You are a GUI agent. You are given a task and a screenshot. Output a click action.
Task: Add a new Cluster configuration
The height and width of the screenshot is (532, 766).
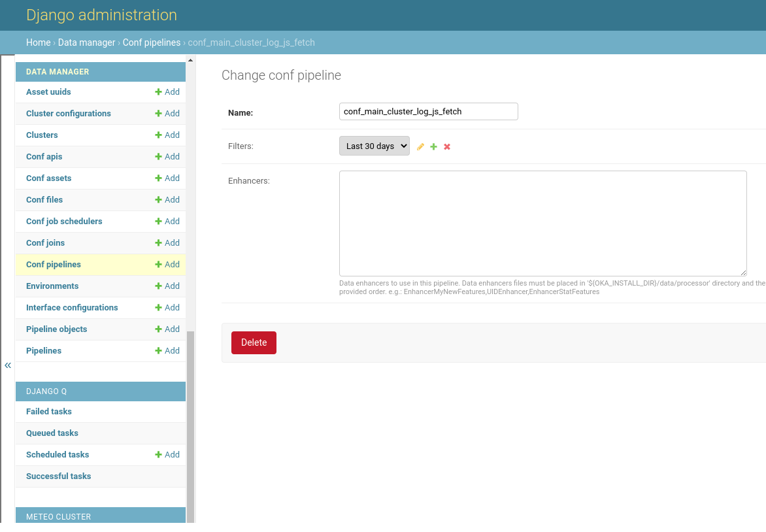click(x=167, y=114)
